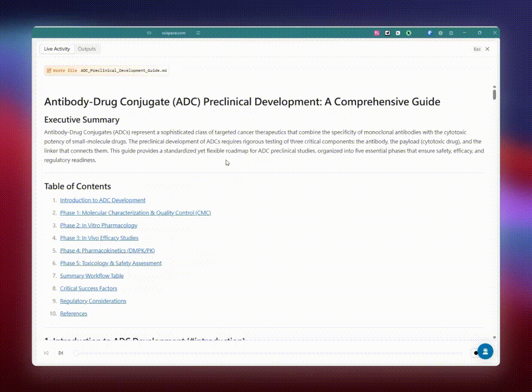Click the scrollbar up arrow
The image size is (532, 392).
[x=494, y=87]
